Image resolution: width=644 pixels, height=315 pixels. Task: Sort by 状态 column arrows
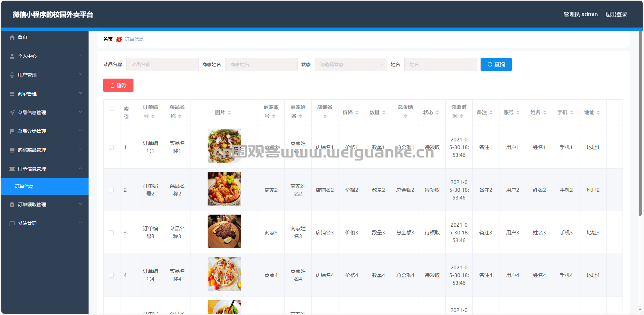(437, 113)
